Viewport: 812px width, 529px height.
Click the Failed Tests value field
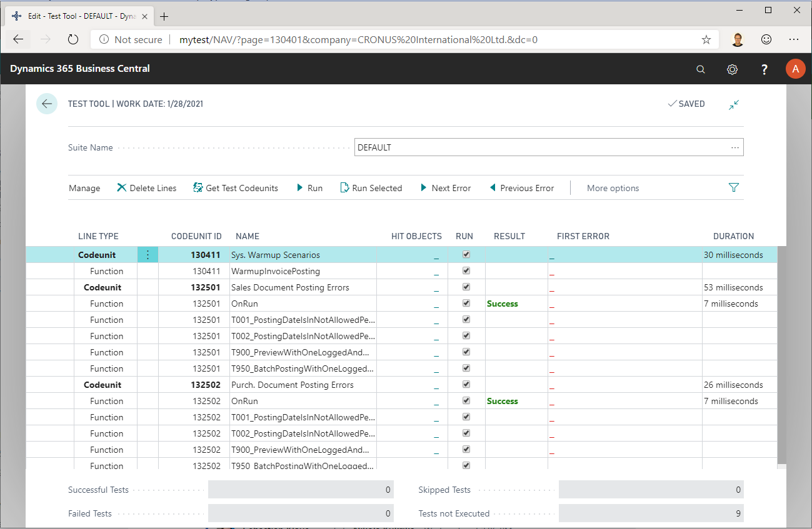tap(301, 513)
